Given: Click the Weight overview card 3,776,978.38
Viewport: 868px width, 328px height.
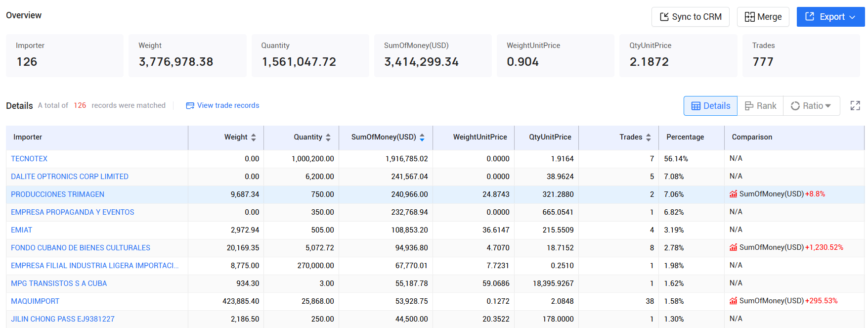Looking at the screenshot, I should (x=187, y=55).
